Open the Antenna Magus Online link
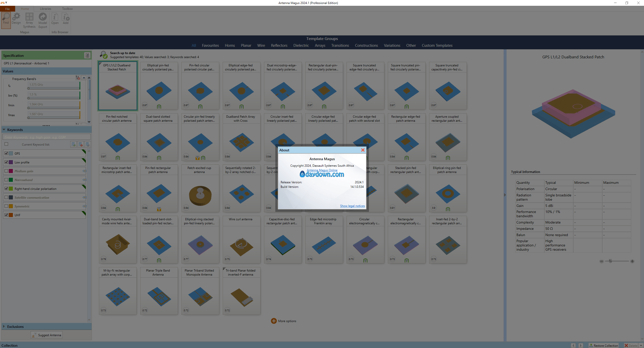644x348 pixels. [x=322, y=170]
